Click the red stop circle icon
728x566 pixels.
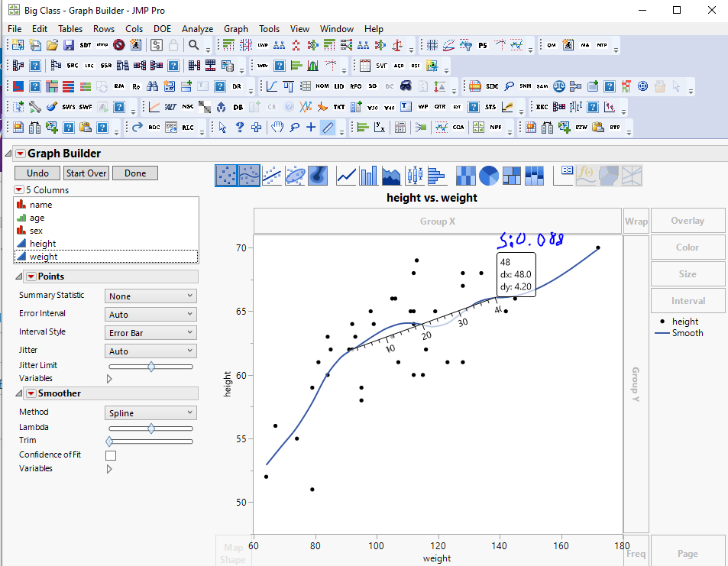click(119, 45)
